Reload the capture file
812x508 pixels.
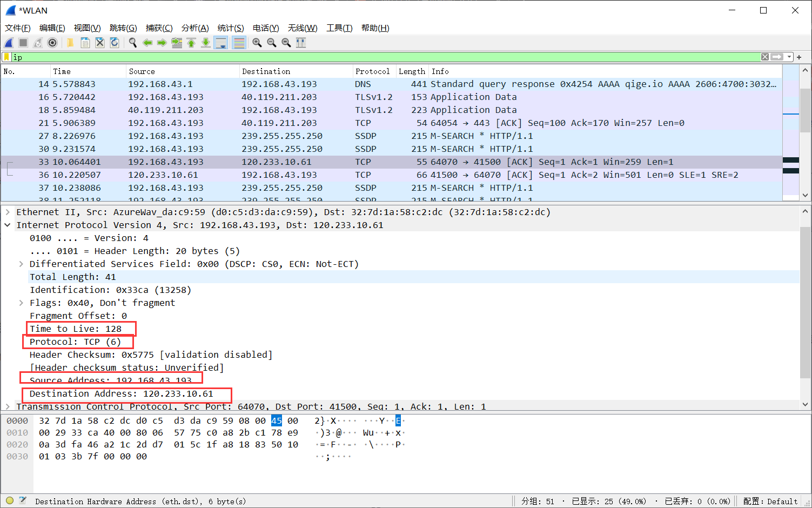pyautogui.click(x=114, y=43)
